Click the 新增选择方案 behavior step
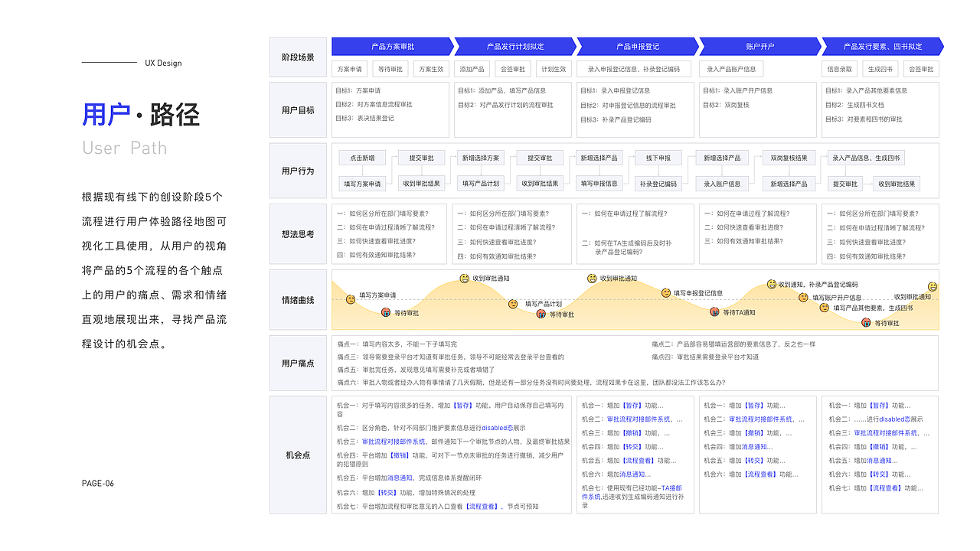Viewport: 980px width, 551px height. [481, 158]
